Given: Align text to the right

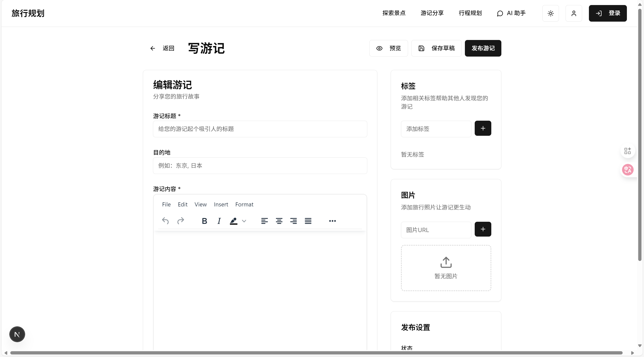Looking at the screenshot, I should pos(293,221).
